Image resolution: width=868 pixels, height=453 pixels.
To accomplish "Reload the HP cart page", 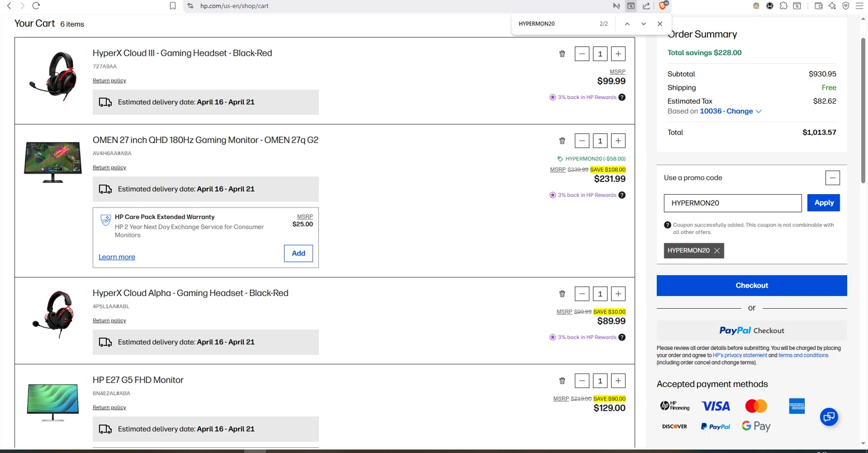I will coord(36,6).
